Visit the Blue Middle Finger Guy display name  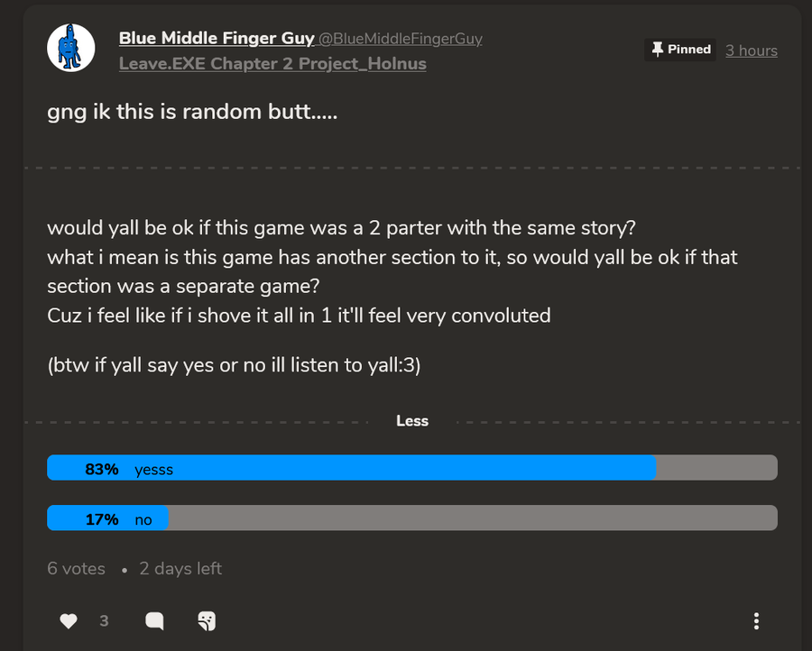pos(217,39)
